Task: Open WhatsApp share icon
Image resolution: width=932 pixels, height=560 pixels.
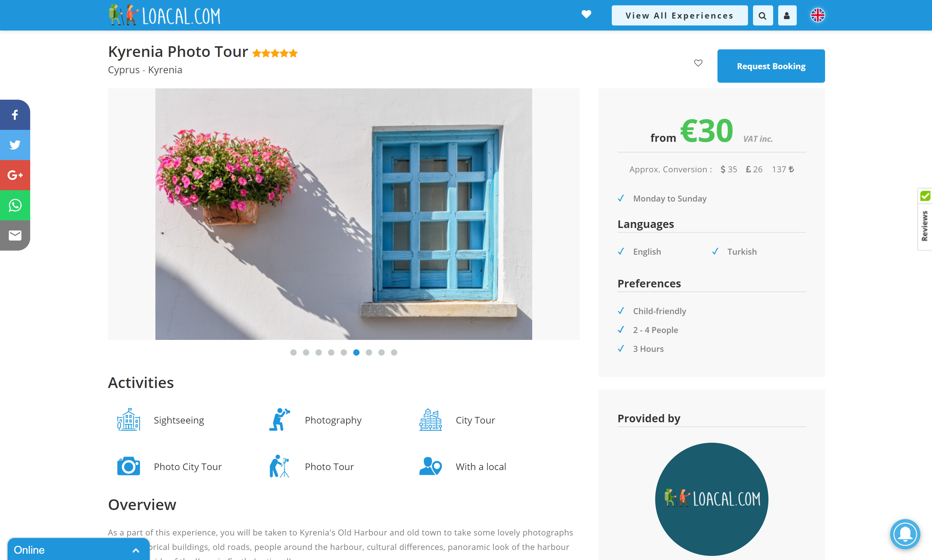Action: pyautogui.click(x=15, y=205)
